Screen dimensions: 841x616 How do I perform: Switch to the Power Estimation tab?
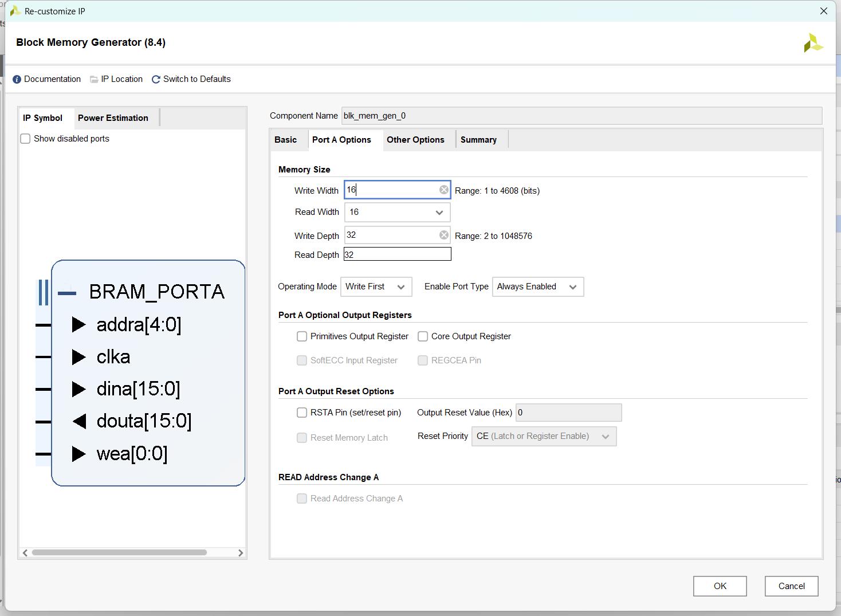pyautogui.click(x=113, y=118)
